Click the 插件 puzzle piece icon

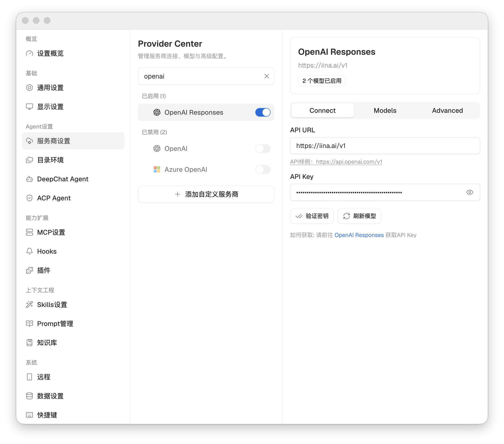coord(29,270)
